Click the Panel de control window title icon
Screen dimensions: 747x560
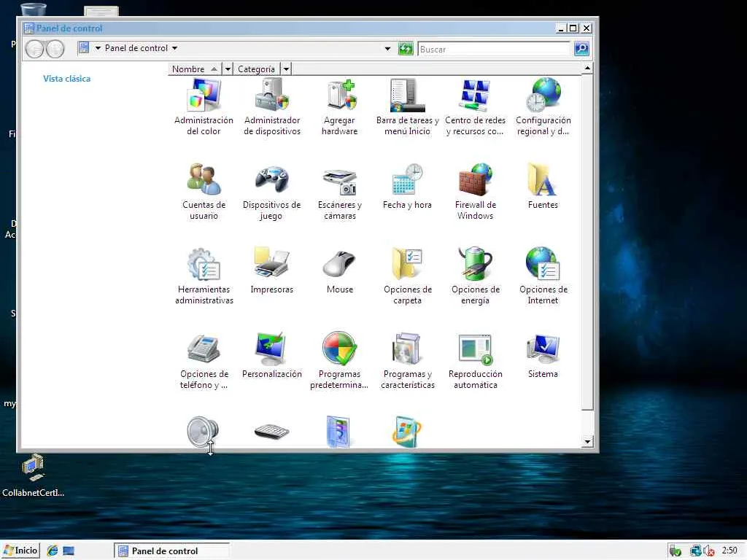29,28
